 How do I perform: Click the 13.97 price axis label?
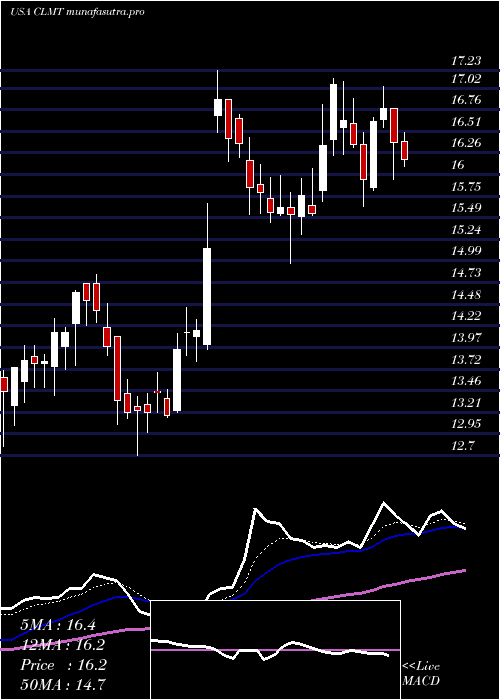[467, 338]
